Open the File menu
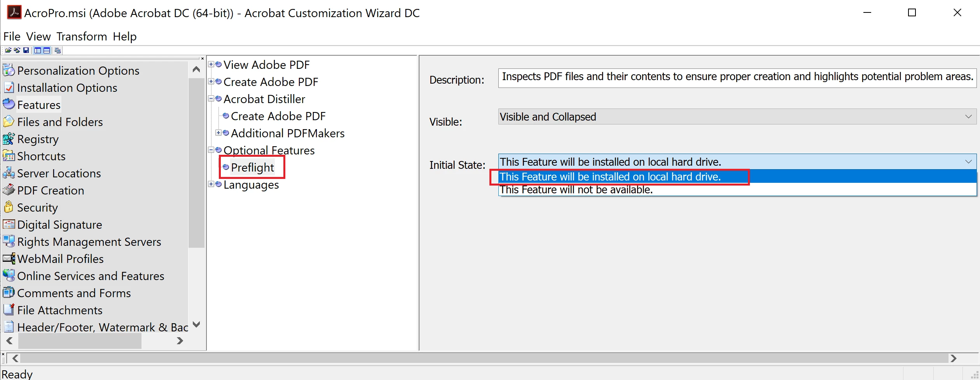The width and height of the screenshot is (980, 380). point(12,37)
